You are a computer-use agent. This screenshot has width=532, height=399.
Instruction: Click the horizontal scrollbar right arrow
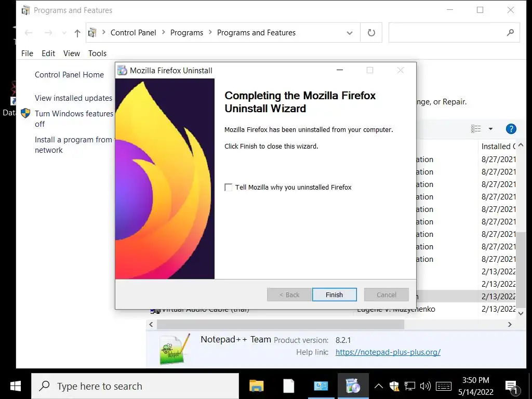510,324
